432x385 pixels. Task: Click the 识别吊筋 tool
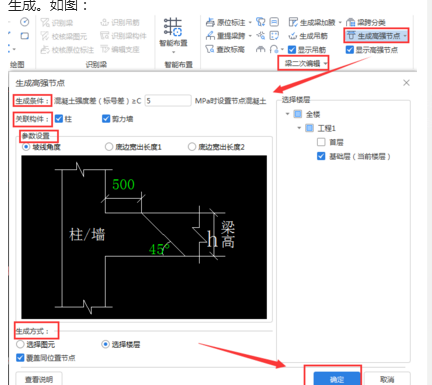point(120,22)
